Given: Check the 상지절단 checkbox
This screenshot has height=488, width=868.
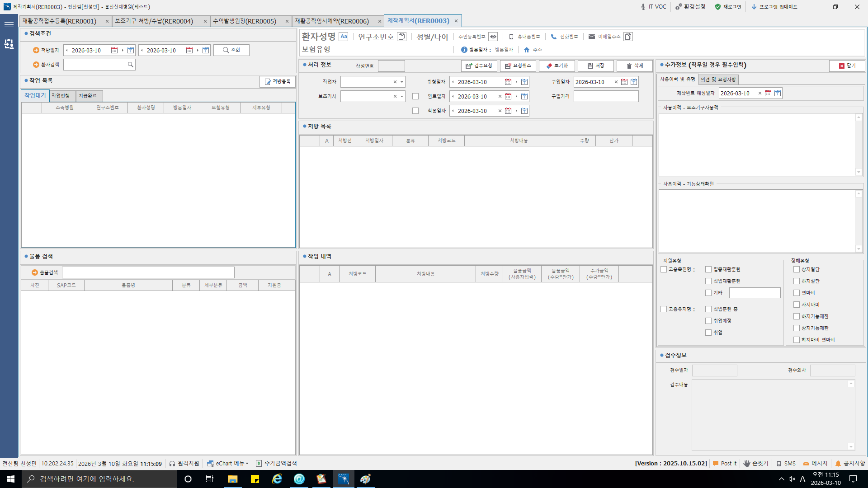Looking at the screenshot, I should point(797,269).
